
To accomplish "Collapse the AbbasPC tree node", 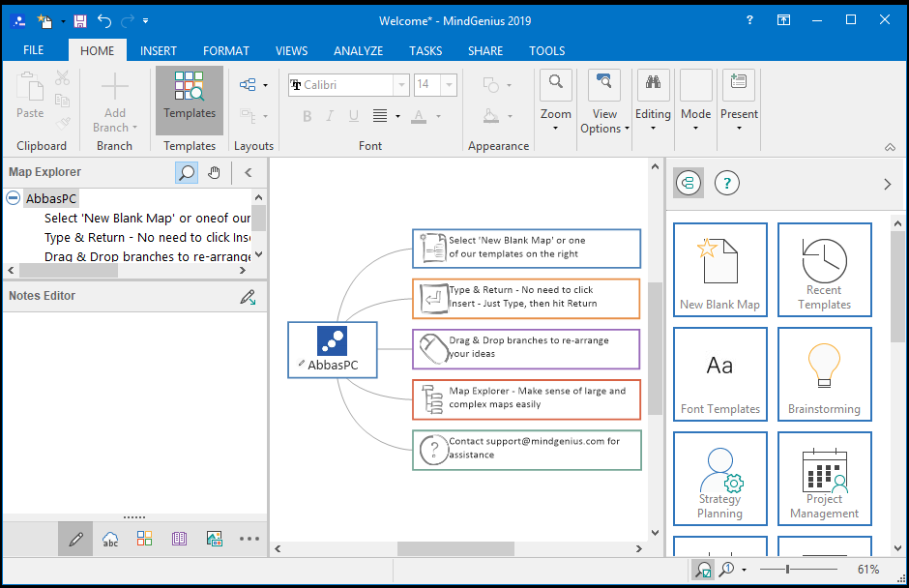I will pos(14,198).
